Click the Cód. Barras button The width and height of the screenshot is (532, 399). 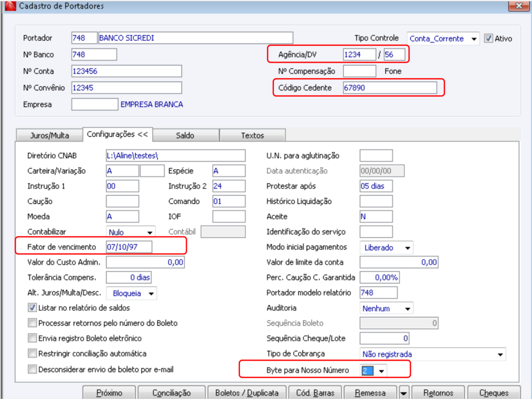pos(316,392)
